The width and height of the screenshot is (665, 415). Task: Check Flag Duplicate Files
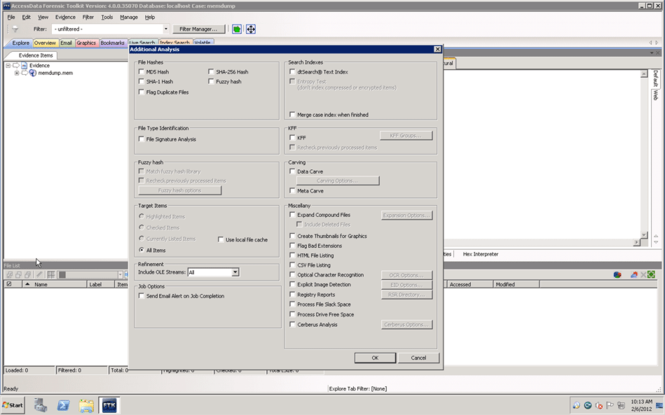pyautogui.click(x=141, y=92)
